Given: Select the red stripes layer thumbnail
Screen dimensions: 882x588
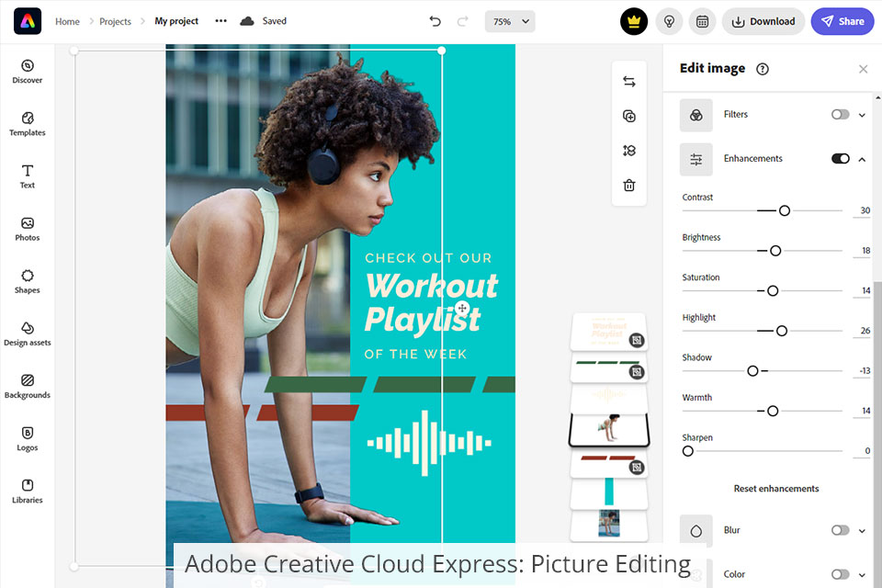Looking at the screenshot, I should [x=608, y=464].
